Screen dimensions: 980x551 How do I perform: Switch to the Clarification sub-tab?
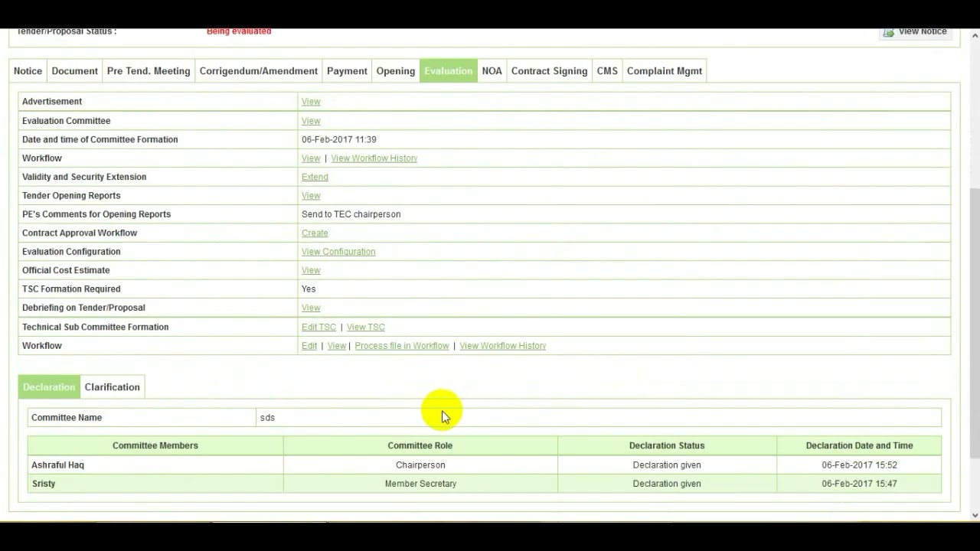click(x=113, y=387)
